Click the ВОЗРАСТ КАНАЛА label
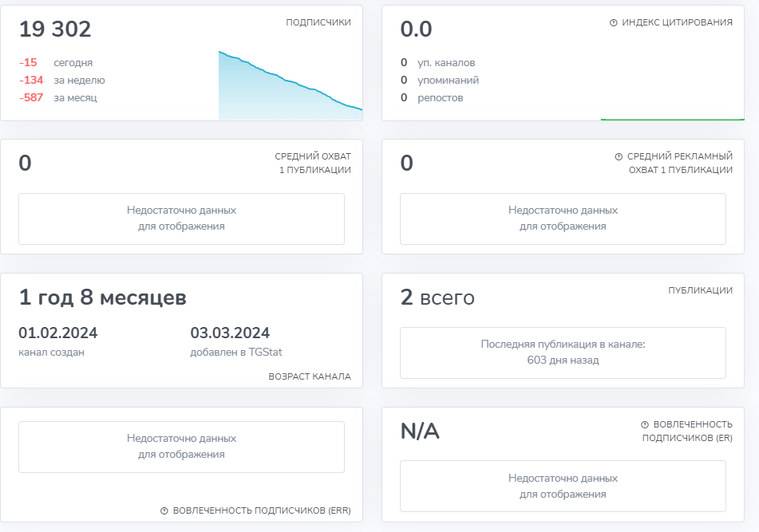 pyautogui.click(x=310, y=376)
